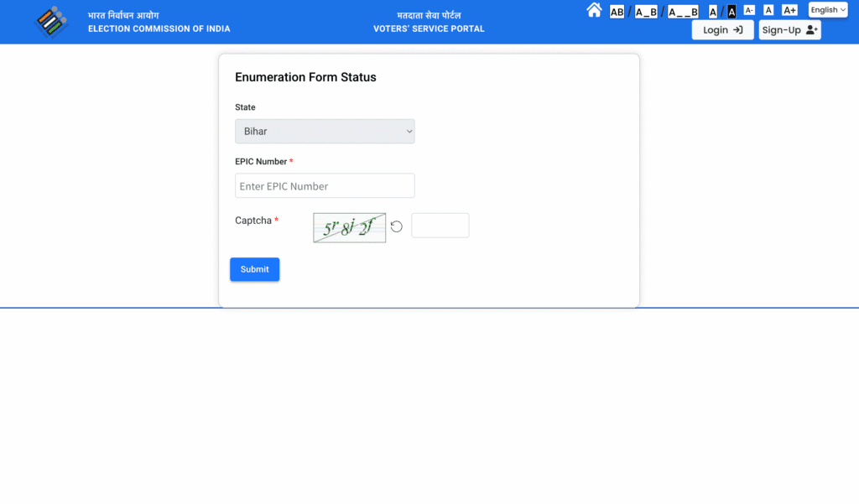Decrease font size with A- button
859x504 pixels.
[749, 10]
